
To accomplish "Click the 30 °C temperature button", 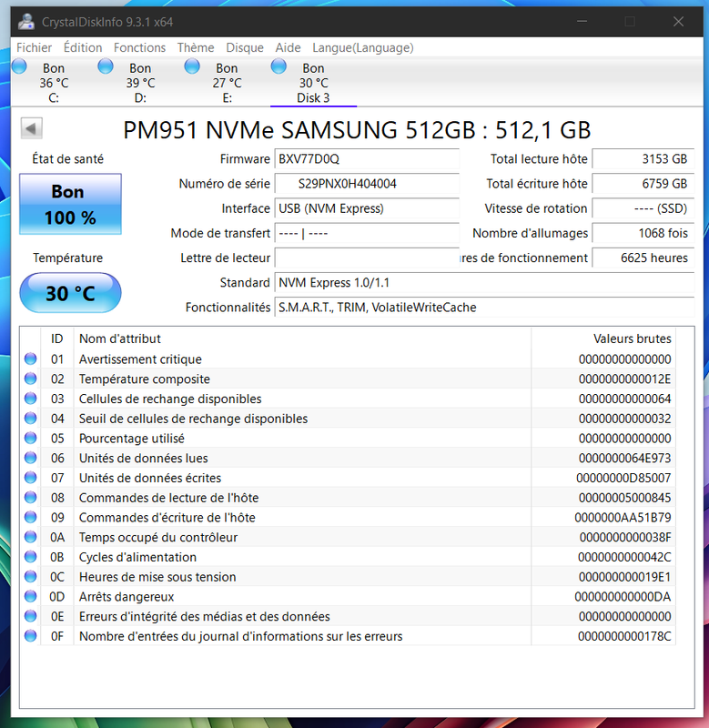I will click(70, 292).
